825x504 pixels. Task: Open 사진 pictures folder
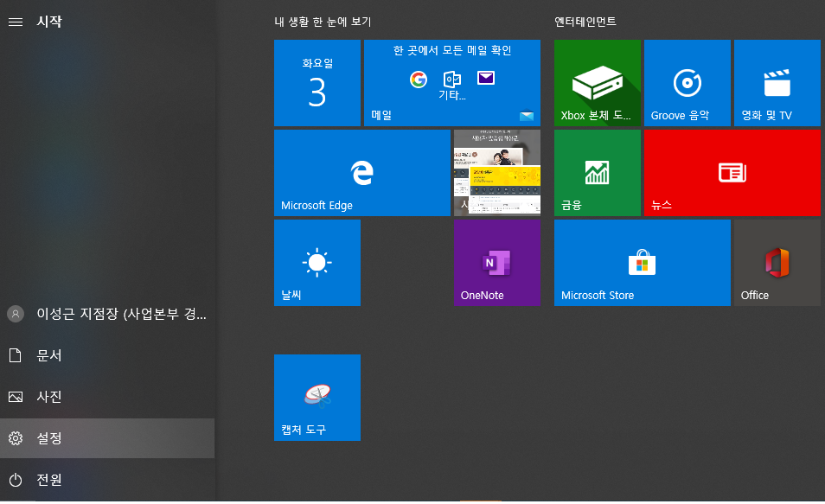coord(107,397)
